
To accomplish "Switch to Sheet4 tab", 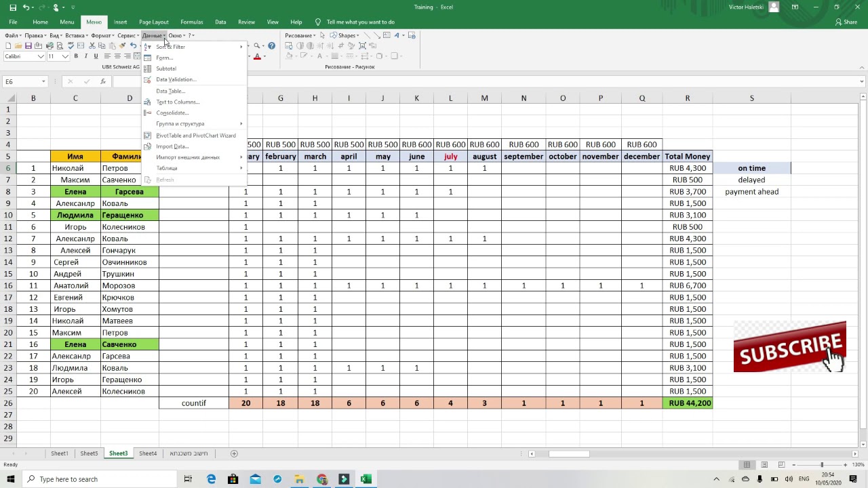I will click(148, 453).
